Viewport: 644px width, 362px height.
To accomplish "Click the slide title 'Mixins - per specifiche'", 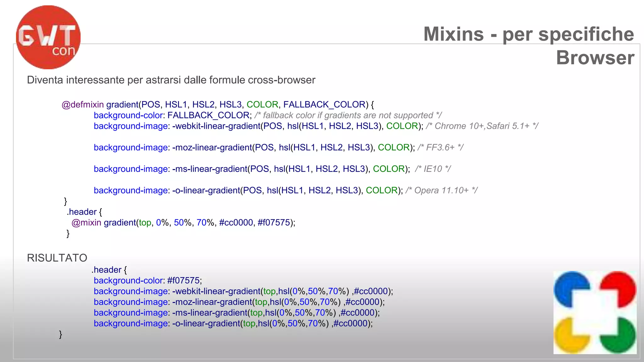I will pos(528,34).
